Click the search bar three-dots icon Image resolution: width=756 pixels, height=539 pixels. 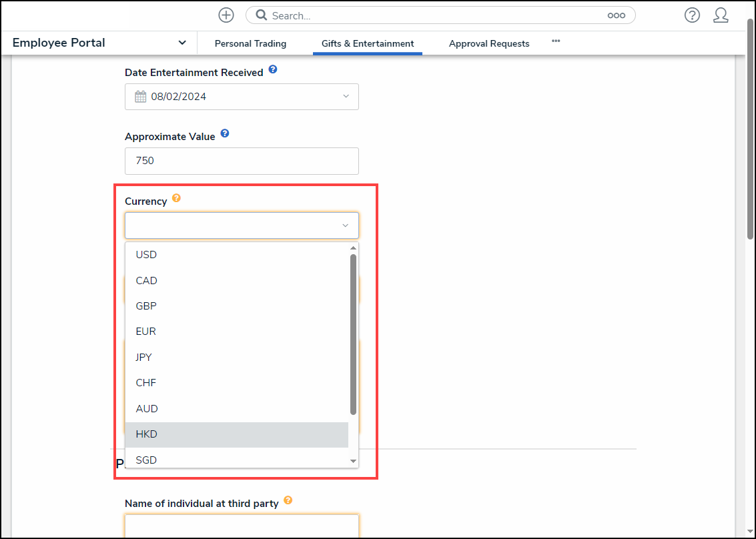(x=616, y=15)
